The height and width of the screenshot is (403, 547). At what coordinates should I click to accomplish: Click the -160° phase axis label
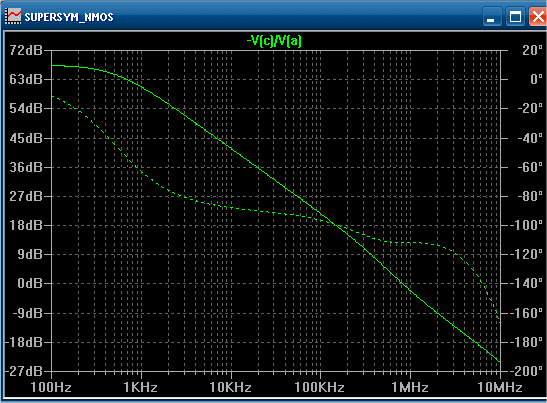click(526, 313)
